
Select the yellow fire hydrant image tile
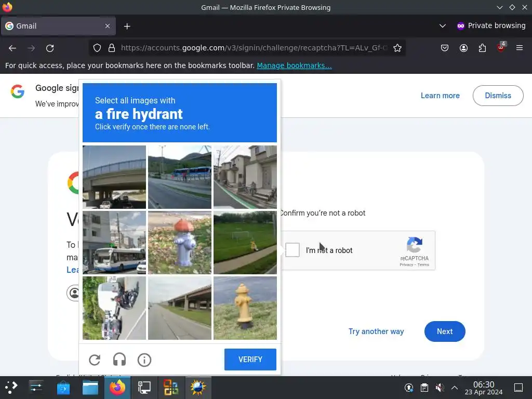pos(245,308)
